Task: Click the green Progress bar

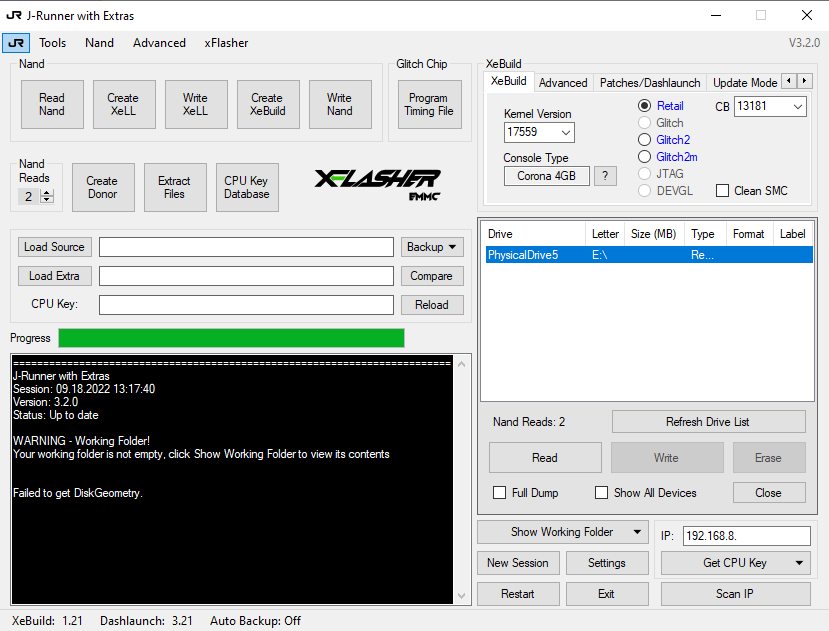Action: (x=232, y=338)
